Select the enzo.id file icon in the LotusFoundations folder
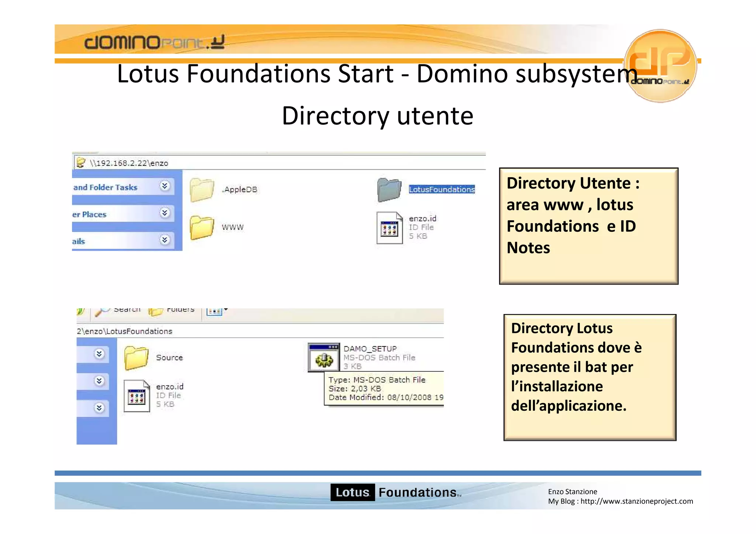Screen dimensions: 756x534 click(x=137, y=396)
